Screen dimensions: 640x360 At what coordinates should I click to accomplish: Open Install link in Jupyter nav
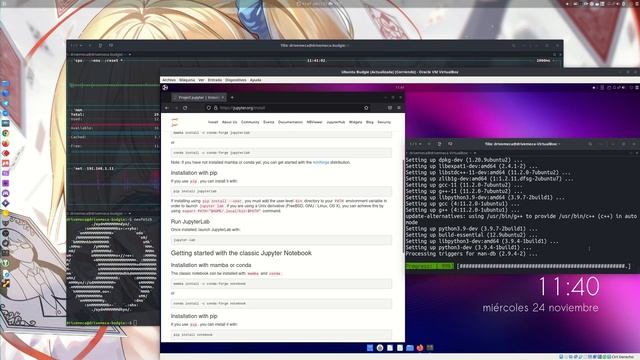[213, 122]
